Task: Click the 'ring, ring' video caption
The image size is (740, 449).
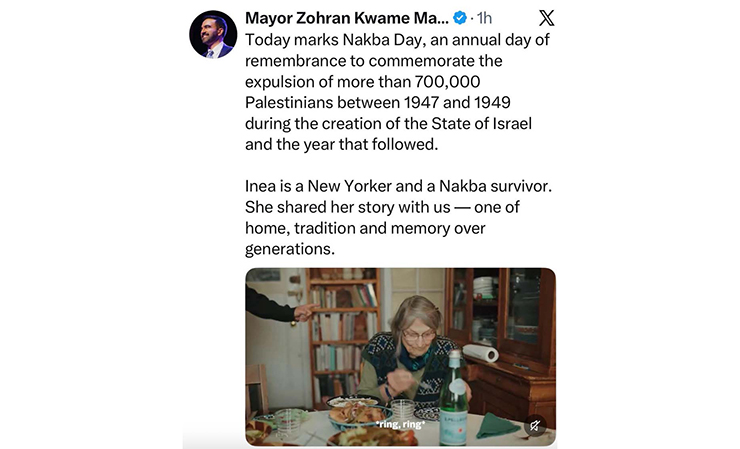Action: click(400, 424)
